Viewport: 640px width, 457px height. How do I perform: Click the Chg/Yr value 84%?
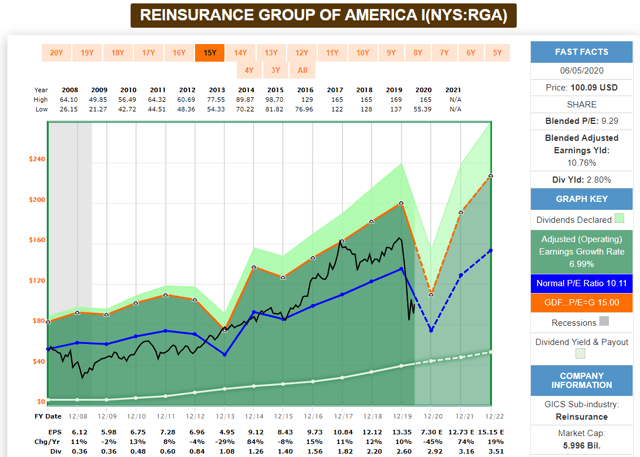coord(255,441)
